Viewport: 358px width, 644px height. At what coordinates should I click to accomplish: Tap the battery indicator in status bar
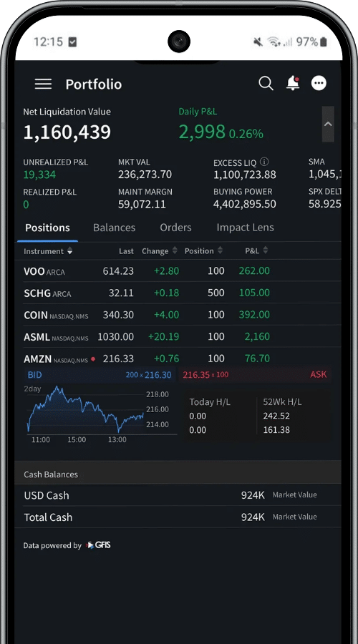tap(324, 42)
